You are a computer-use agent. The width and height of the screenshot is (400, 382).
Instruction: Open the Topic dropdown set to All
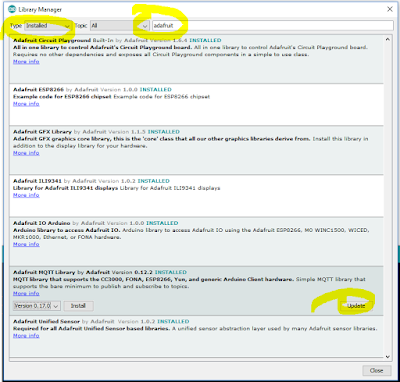click(x=120, y=26)
